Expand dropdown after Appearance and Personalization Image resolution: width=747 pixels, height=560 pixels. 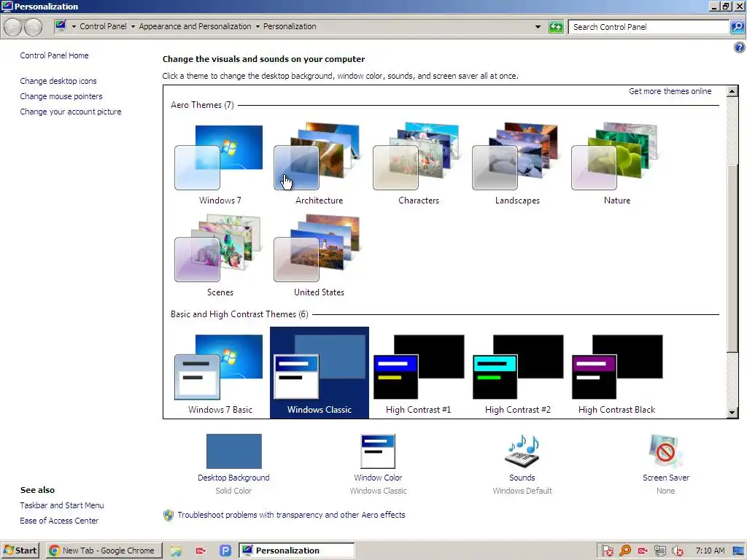[258, 27]
